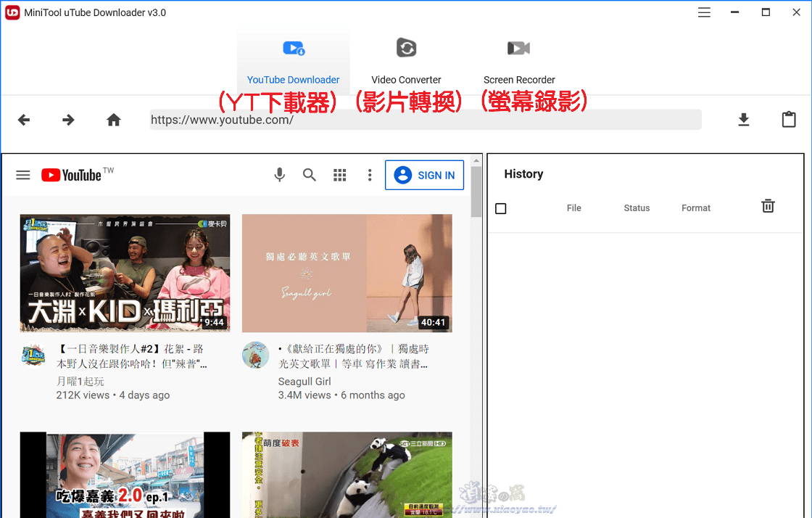Click the scrollbar up arrow in browser pane

[476, 160]
